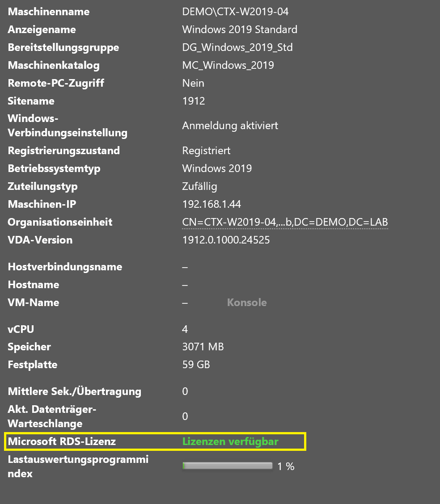
Task: Click the green Lizenzen verfügbar status
Action: tap(230, 441)
